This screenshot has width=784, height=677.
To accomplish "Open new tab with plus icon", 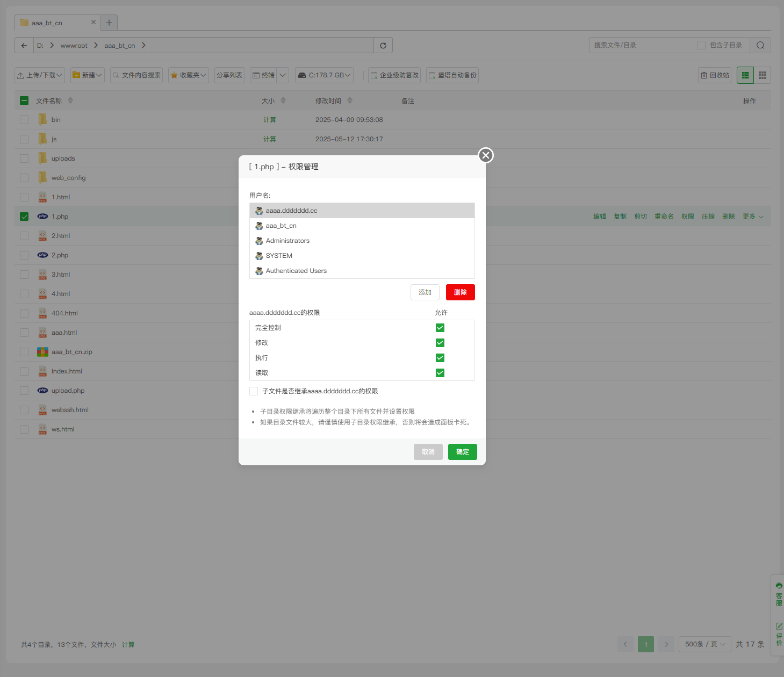I will point(109,23).
